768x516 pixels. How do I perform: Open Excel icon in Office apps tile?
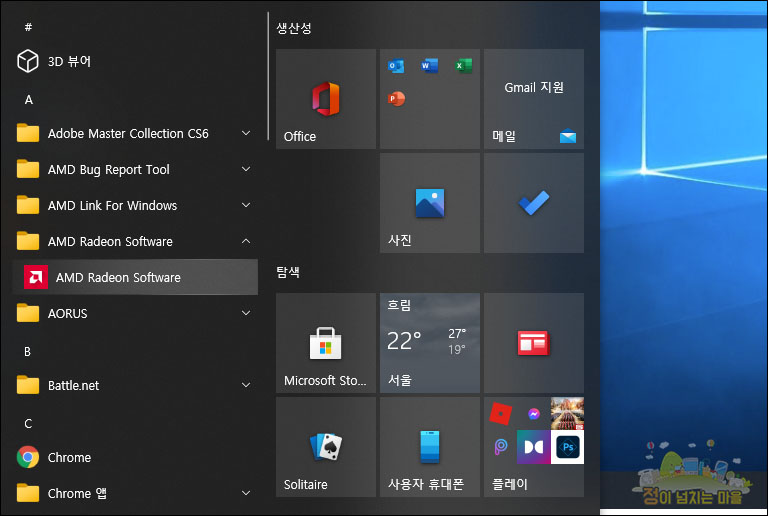pyautogui.click(x=463, y=66)
